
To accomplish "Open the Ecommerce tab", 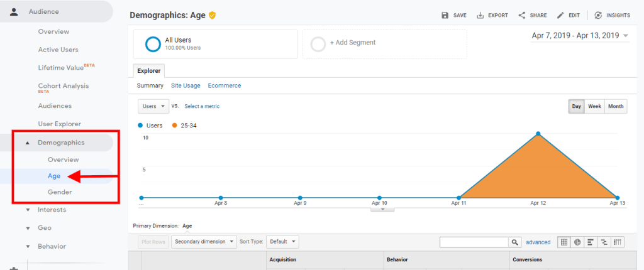I will [x=225, y=85].
